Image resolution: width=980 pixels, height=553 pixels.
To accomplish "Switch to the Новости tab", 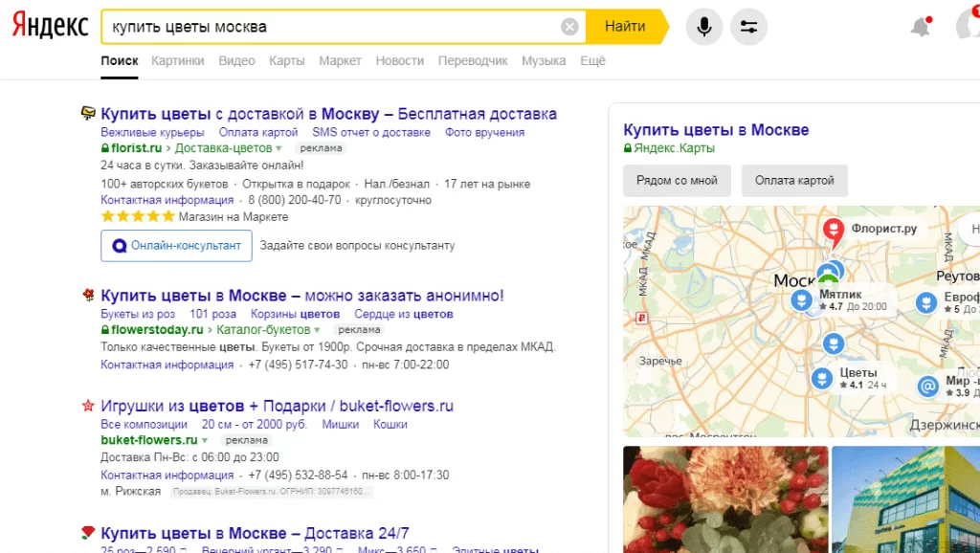I will click(x=399, y=60).
